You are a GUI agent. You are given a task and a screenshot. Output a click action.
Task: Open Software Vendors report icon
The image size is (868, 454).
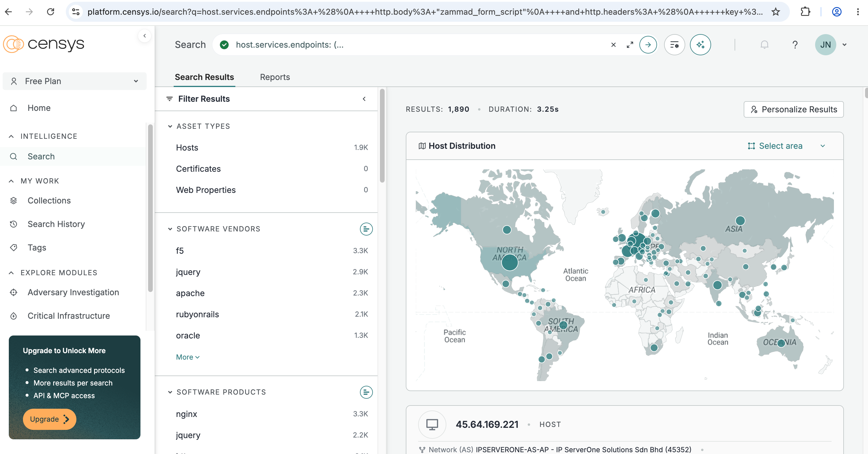pyautogui.click(x=366, y=229)
